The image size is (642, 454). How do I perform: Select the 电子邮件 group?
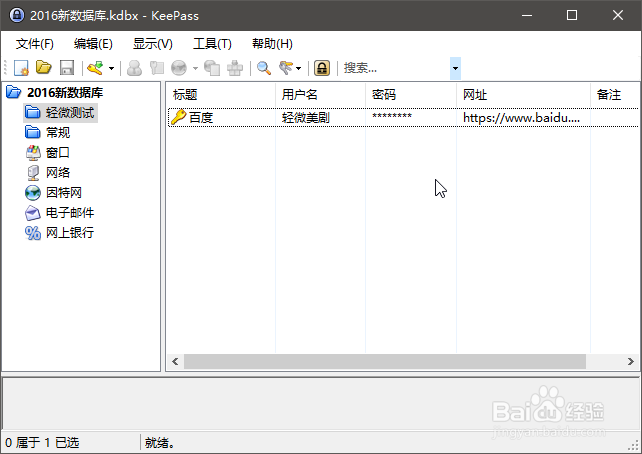pyautogui.click(x=70, y=212)
